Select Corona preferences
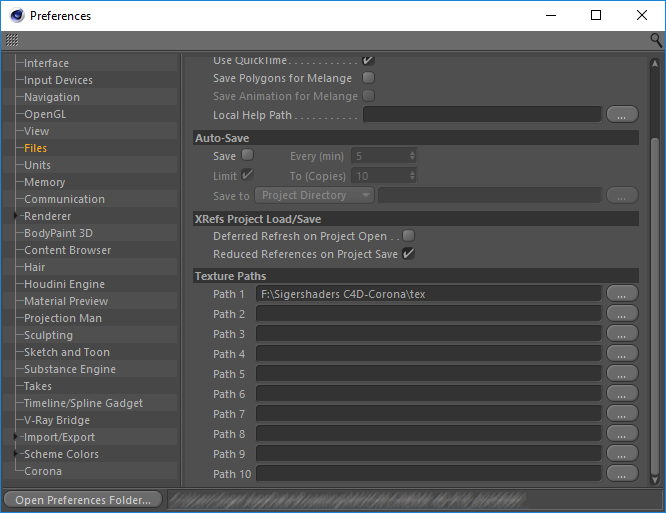Screen dimensions: 666x513 [x=43, y=471]
